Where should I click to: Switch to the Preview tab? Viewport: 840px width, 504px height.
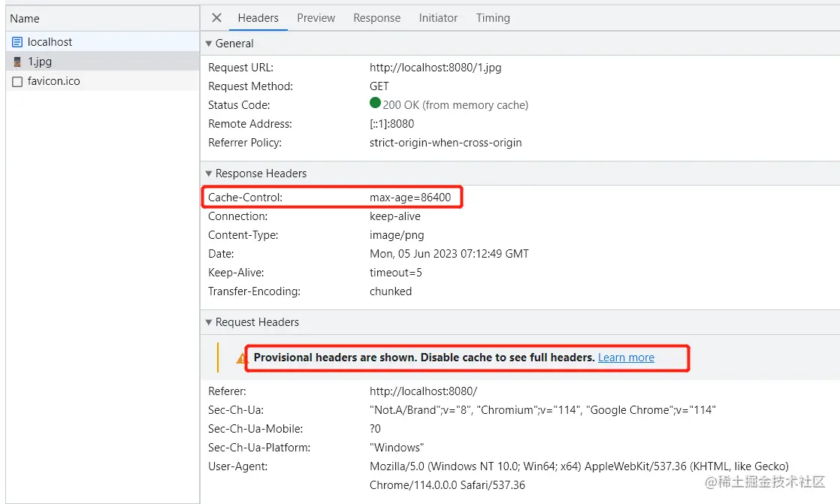316,18
